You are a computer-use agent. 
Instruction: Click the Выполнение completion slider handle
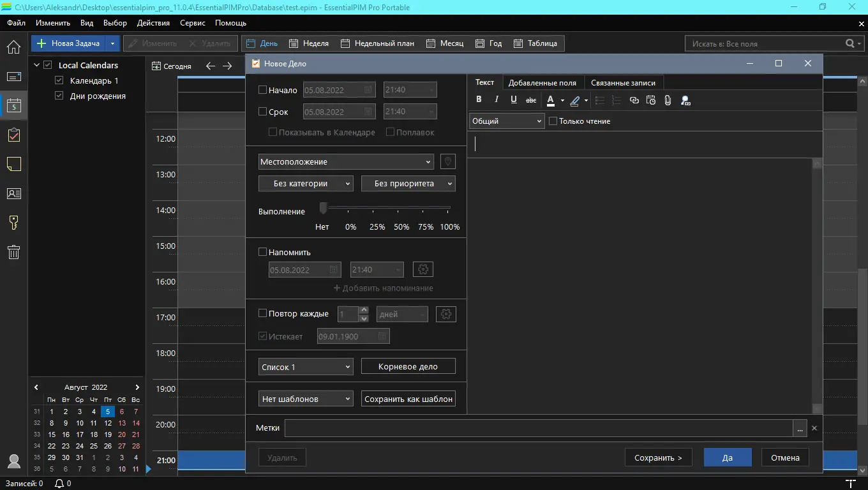tap(323, 208)
